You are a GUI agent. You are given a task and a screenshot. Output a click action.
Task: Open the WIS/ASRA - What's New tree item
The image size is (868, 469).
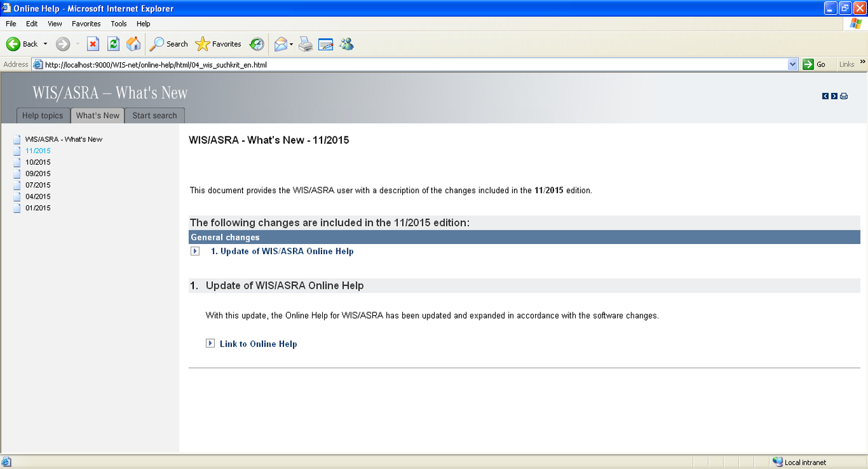(64, 139)
